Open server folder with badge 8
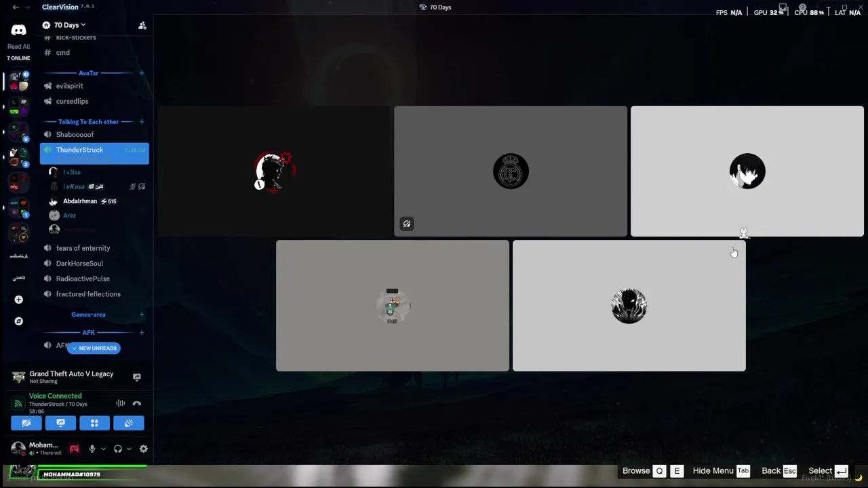This screenshot has height=488, width=868. pos(18,131)
